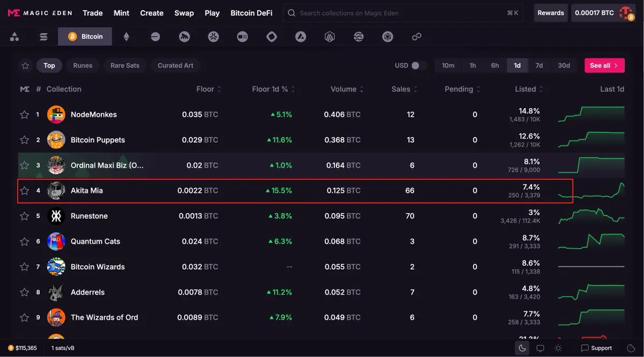Select the rotated-square chain icon
644x357 pixels.
click(x=272, y=36)
